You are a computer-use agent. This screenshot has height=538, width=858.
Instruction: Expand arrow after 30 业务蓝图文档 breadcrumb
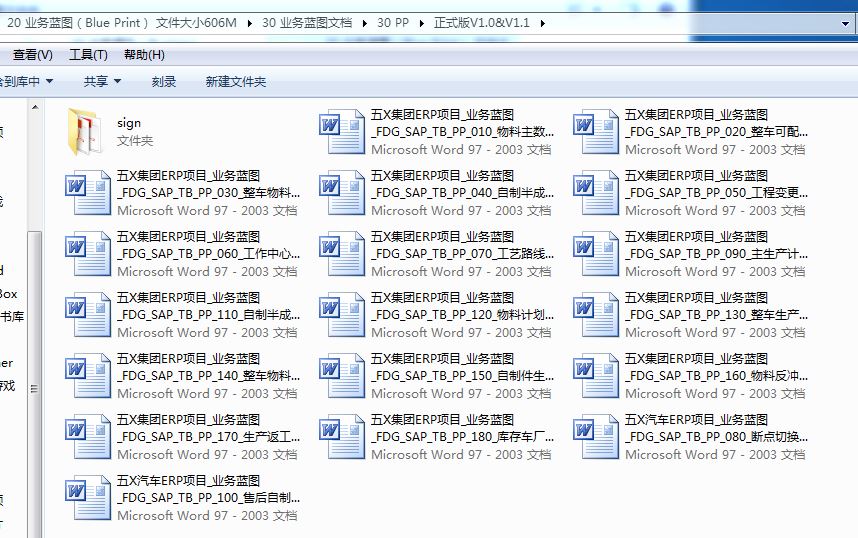coord(364,24)
